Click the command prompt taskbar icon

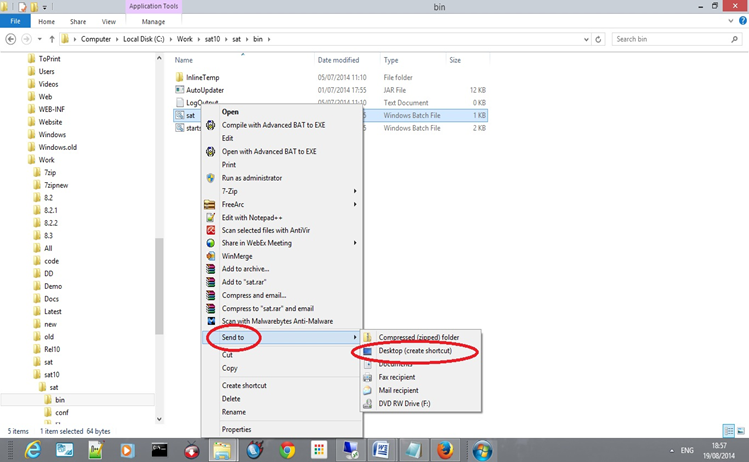[x=157, y=450]
